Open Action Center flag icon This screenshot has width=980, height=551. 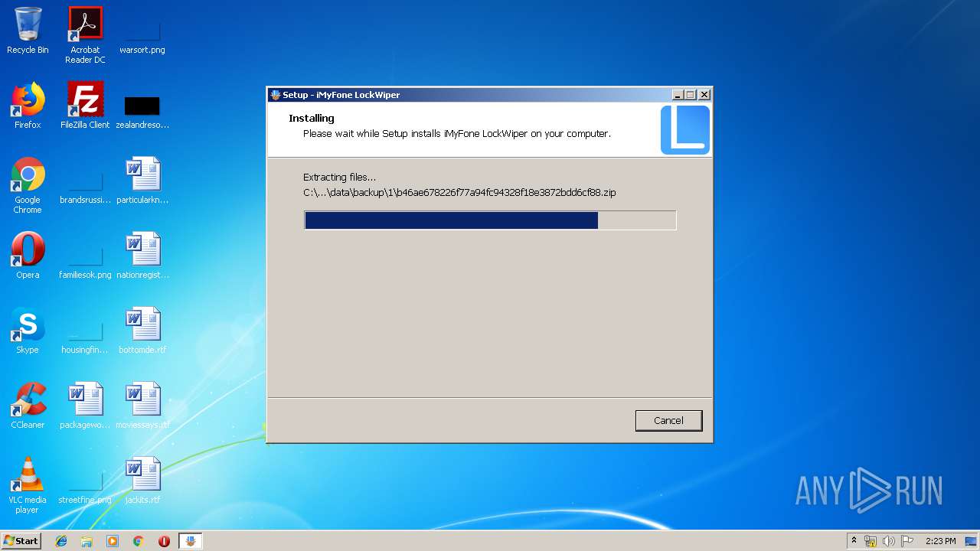(x=907, y=541)
